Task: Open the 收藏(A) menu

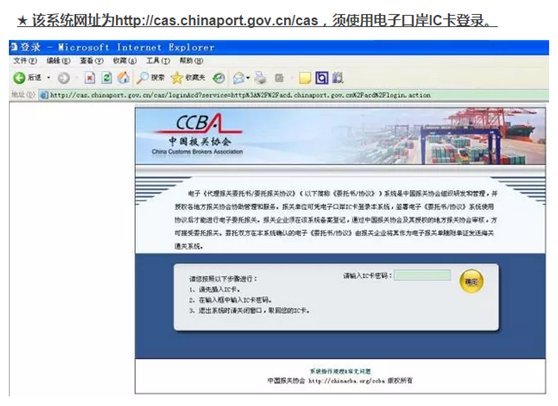Action: [125, 61]
